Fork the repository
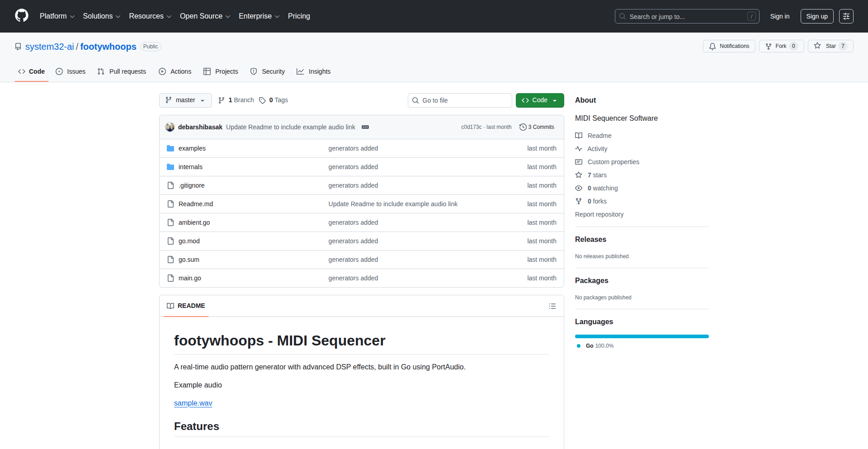Screen dimensions: 868x449 pos(781,46)
